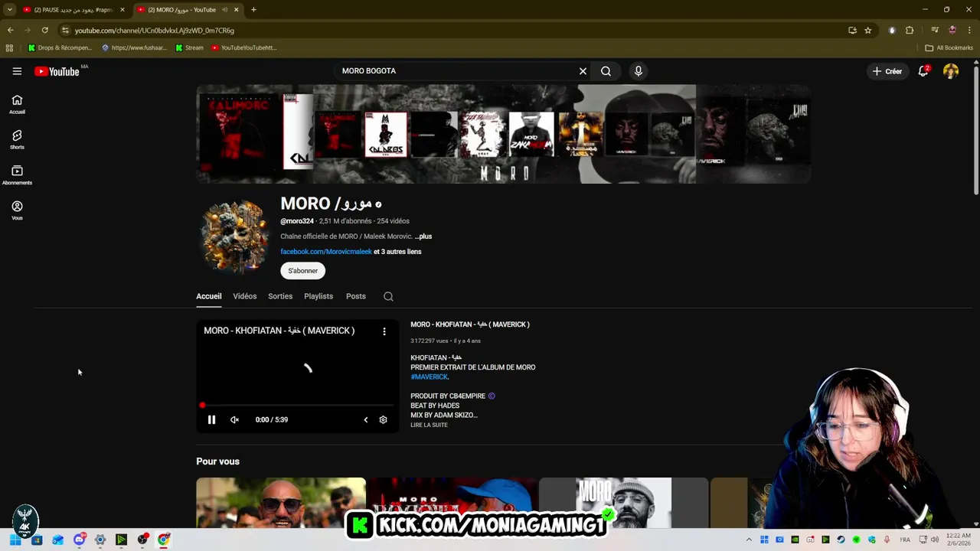Click the YouTube logo
The image size is (980, 551).
[57, 71]
